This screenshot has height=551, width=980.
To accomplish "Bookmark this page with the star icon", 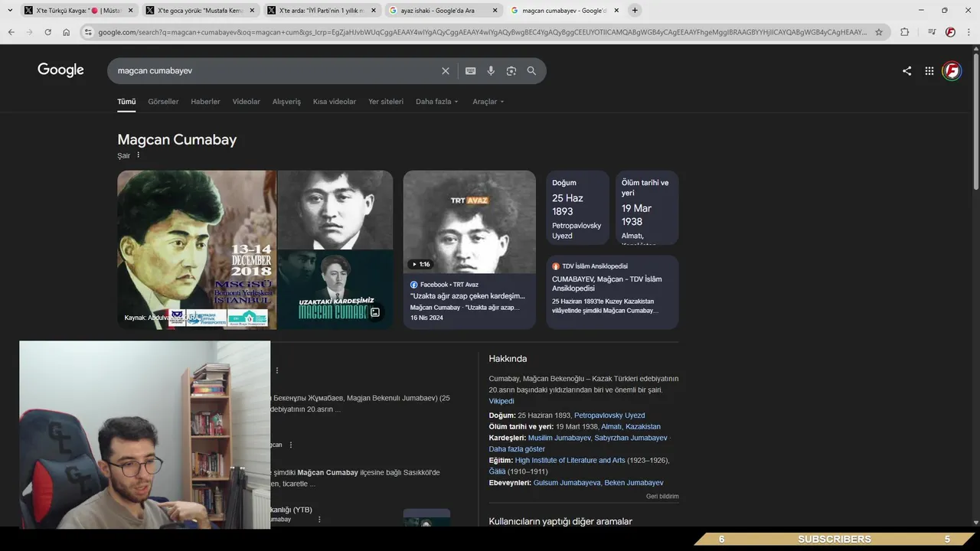I will [879, 32].
